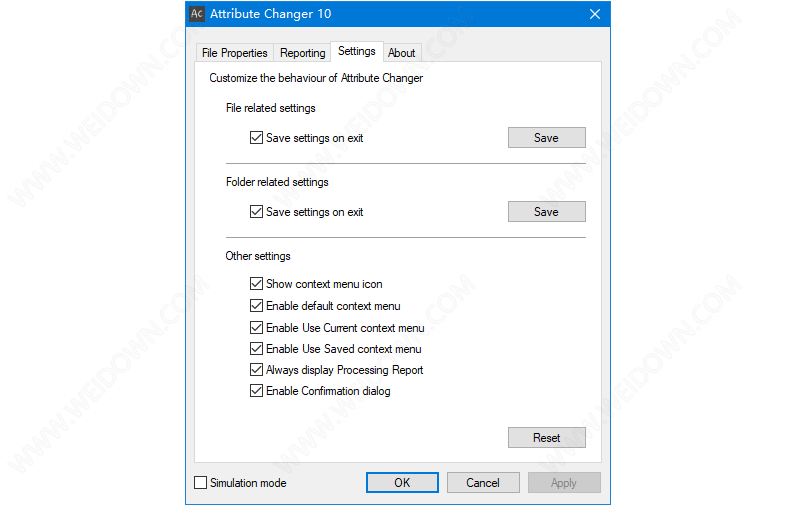Image resolution: width=790 pixels, height=505 pixels.
Task: Click the 'Other settings' heading text
Action: [258, 256]
